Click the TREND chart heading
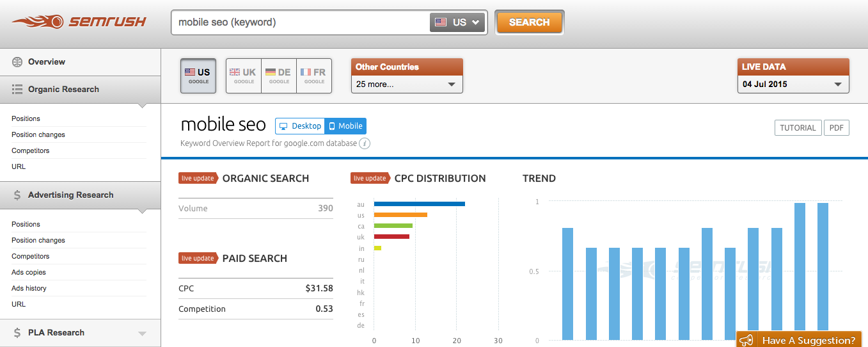Viewport: 868px width, 347px height. 539,179
